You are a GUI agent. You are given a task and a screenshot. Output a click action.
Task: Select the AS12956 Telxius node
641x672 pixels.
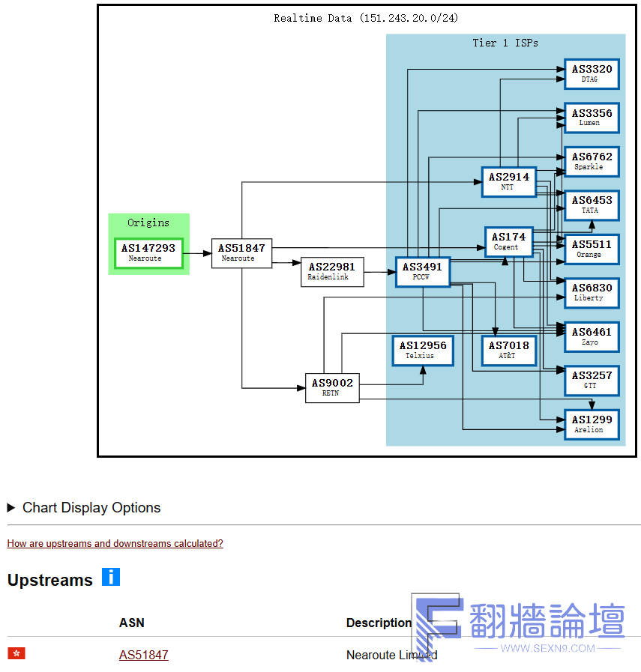click(x=423, y=351)
